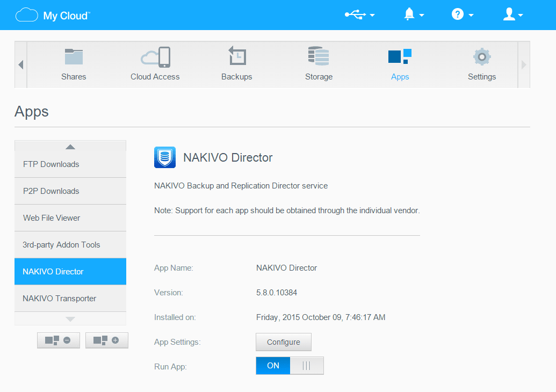Click the Cloud Access icon
Screen dimensions: 556x392
(155, 57)
